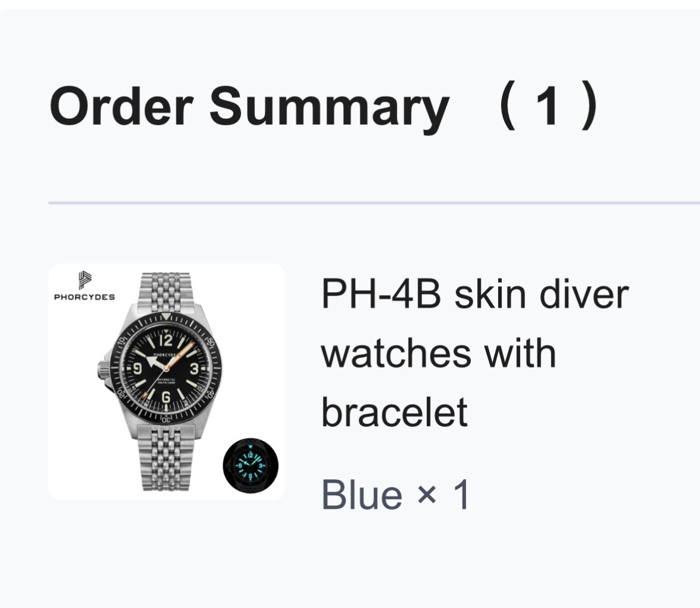This screenshot has width=700, height=608.
Task: Click the 6 numeral on watch dial
Action: [166, 397]
